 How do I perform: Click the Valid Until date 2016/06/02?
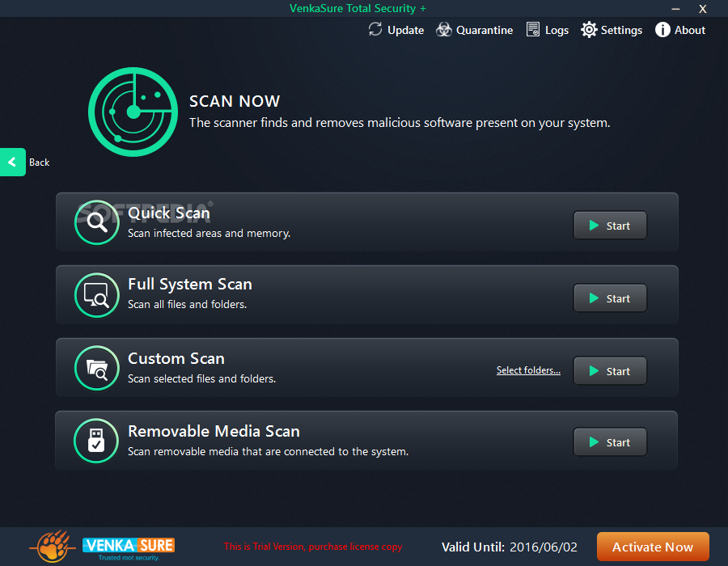point(544,547)
